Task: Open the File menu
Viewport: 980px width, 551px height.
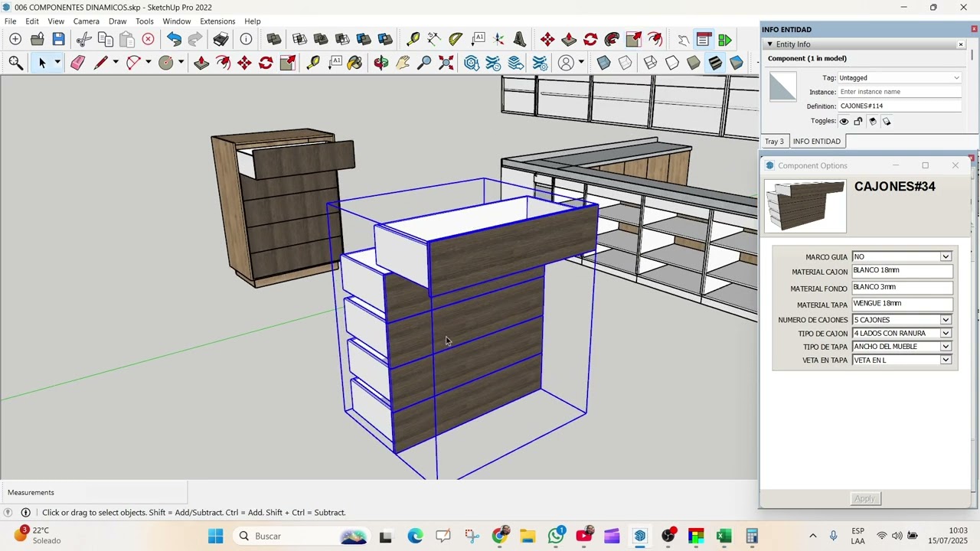Action: click(11, 21)
